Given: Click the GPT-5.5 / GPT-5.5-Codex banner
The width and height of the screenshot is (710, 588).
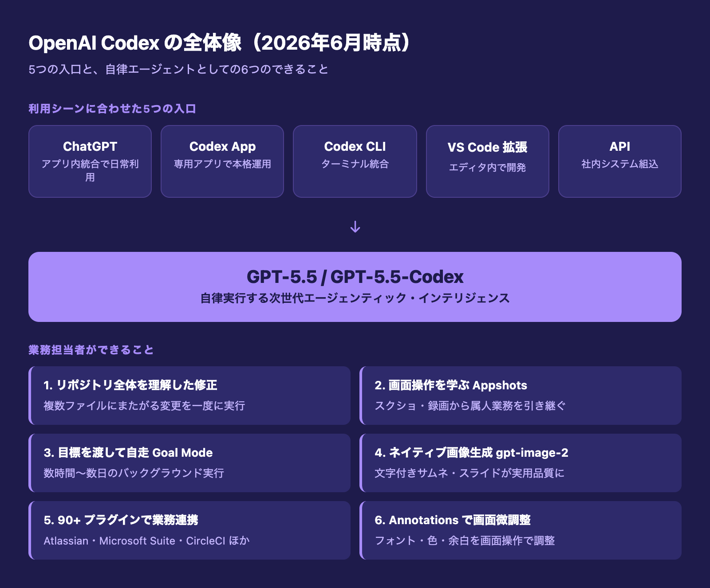Looking at the screenshot, I should tap(355, 287).
